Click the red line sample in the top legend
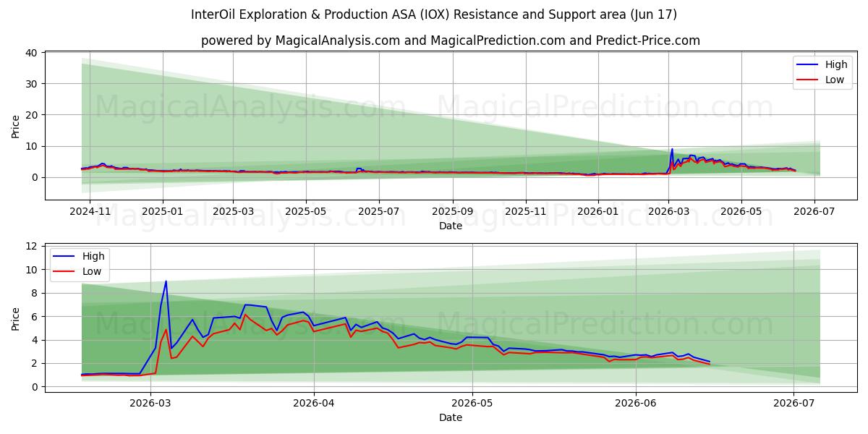This screenshot has width=868, height=434. (x=807, y=80)
